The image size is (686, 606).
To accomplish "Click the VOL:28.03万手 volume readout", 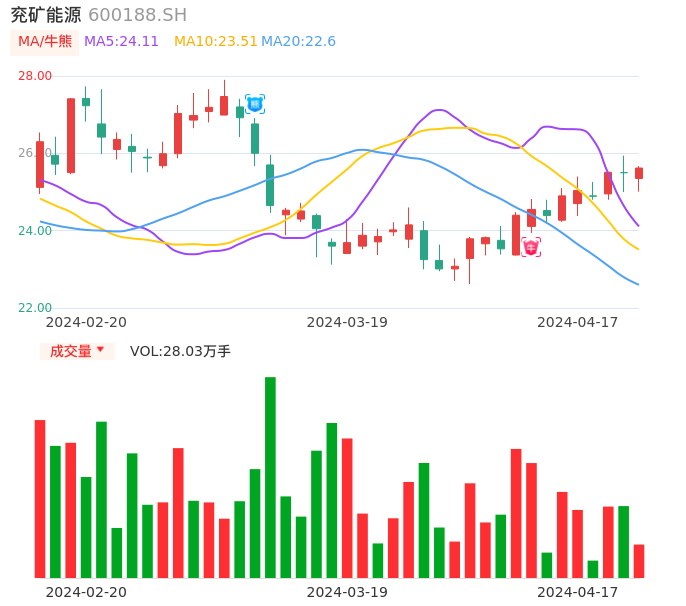I will point(180,351).
